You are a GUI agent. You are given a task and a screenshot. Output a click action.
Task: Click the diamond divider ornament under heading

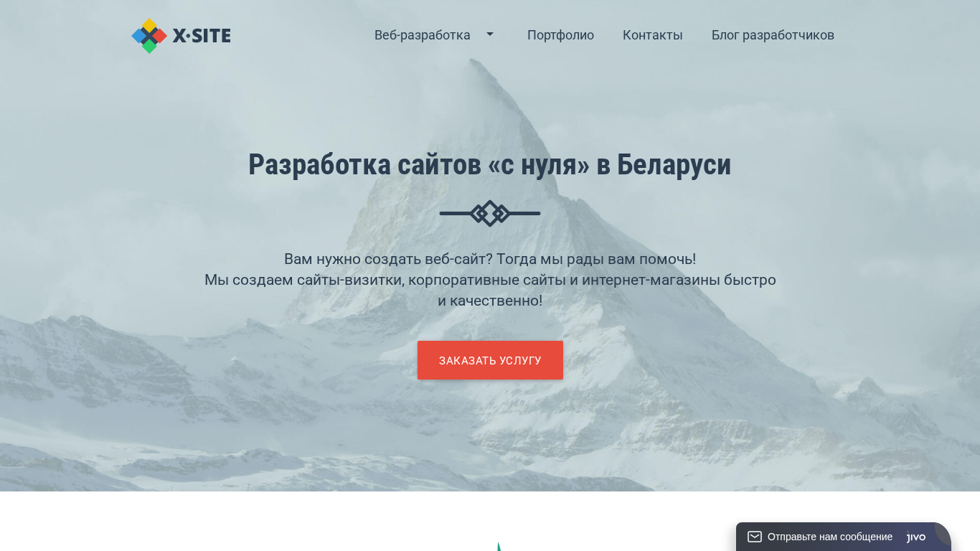coord(490,213)
